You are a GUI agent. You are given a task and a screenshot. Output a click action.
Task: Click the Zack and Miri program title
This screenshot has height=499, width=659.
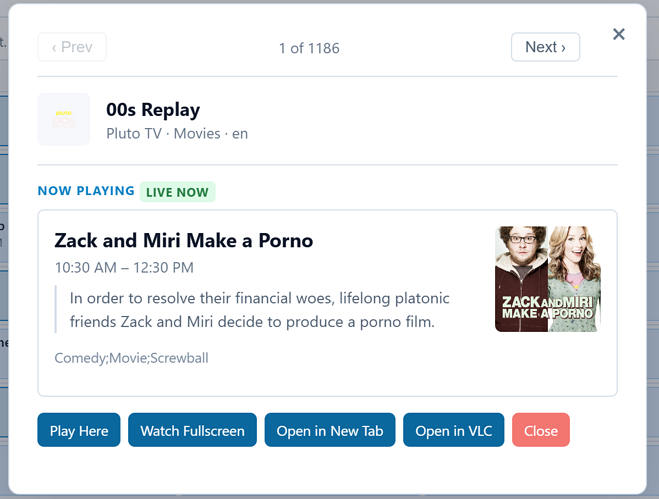pos(184,240)
